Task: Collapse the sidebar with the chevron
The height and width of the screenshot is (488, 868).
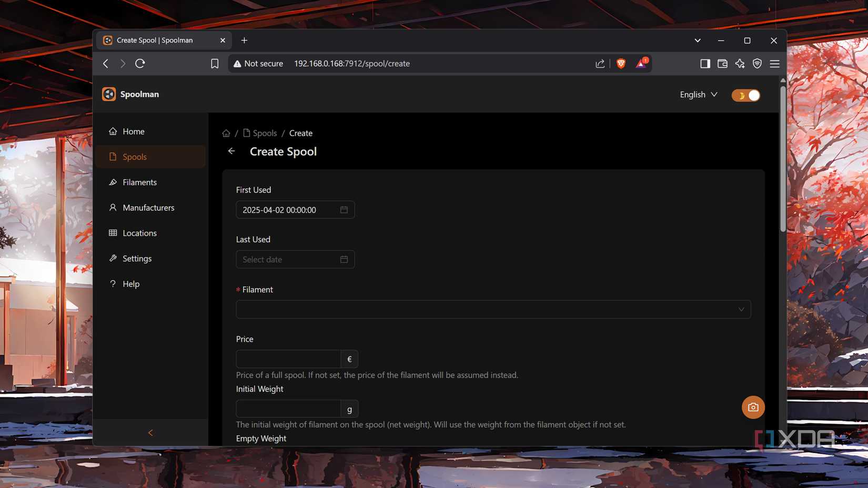Action: tap(150, 432)
